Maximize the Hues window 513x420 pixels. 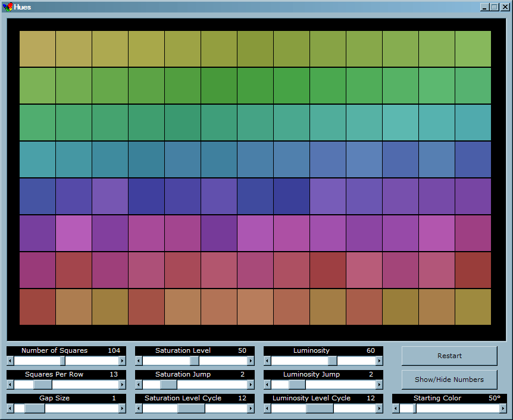click(495, 7)
